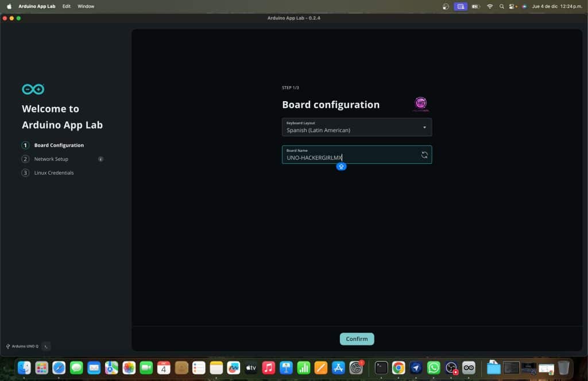Open Launchpad from the dock
Screen dimensions: 588x381
click(41, 368)
